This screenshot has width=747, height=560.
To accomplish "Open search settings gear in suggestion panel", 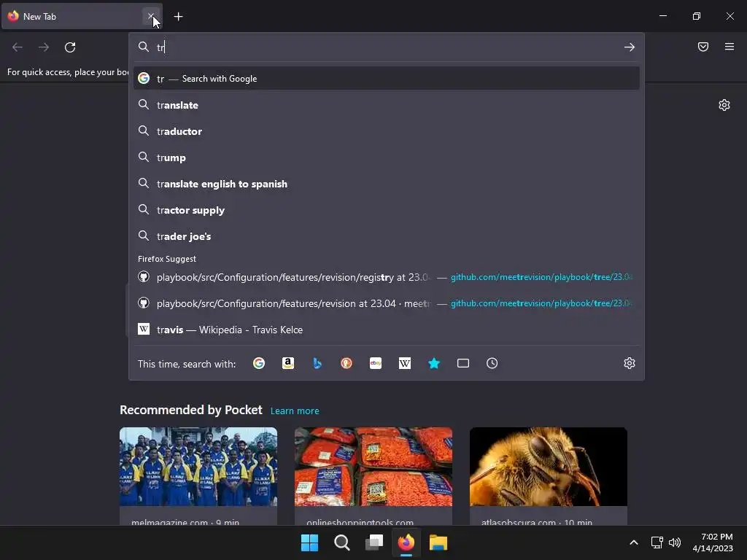I will (630, 363).
